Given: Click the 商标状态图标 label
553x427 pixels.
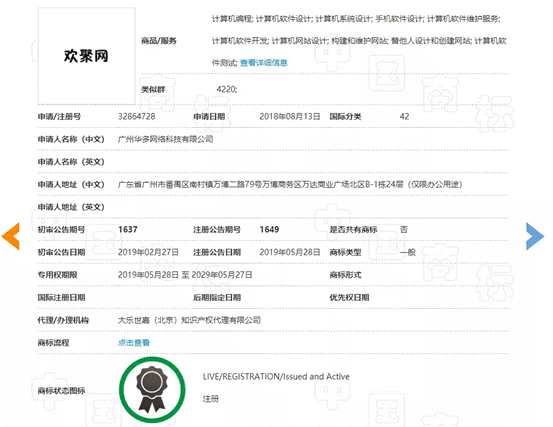Looking at the screenshot, I should pyautogui.click(x=61, y=390).
